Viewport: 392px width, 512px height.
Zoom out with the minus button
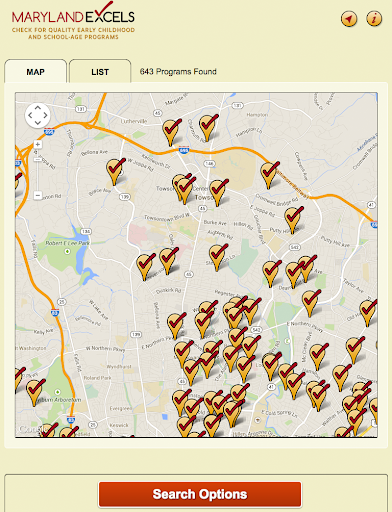point(38,195)
